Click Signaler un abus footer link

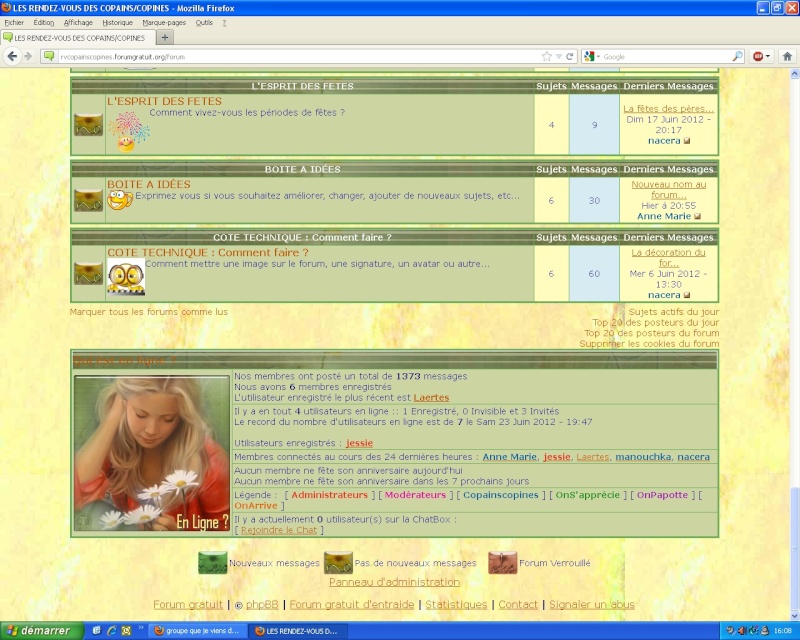click(x=592, y=604)
